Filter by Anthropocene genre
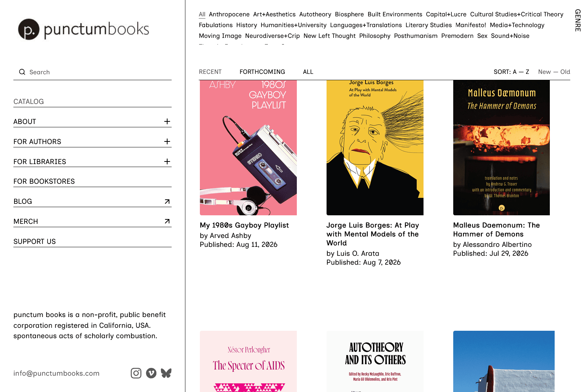The image size is (584, 392). (229, 14)
